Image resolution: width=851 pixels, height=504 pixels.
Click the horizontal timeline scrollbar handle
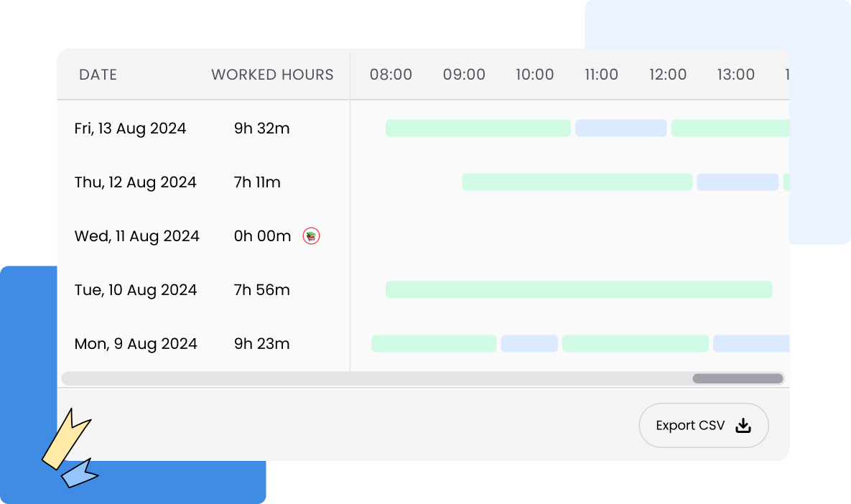[x=737, y=378]
